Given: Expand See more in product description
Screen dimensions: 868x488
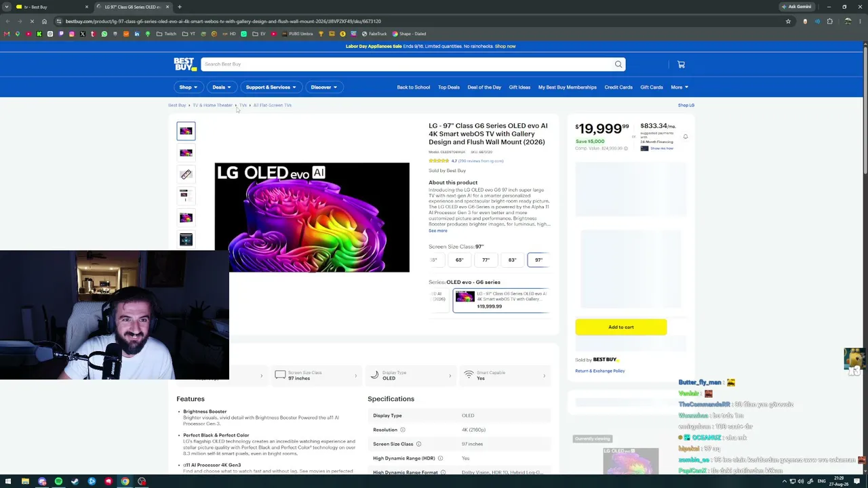Looking at the screenshot, I should click(x=438, y=231).
